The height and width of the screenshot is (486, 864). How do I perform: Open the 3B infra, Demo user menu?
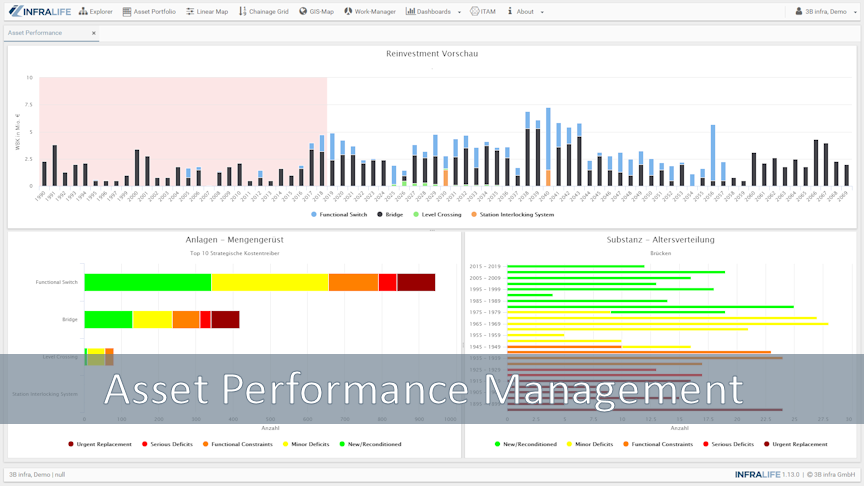(x=826, y=12)
